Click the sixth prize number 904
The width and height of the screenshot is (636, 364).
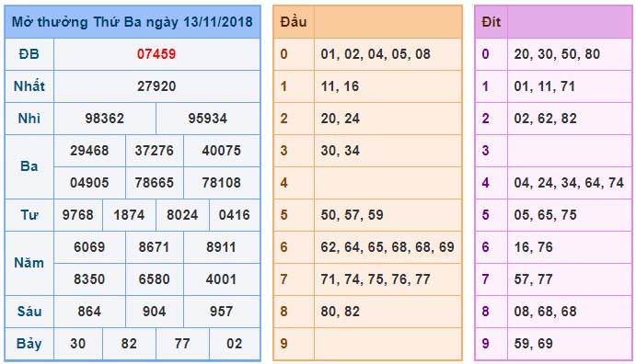coord(154,312)
